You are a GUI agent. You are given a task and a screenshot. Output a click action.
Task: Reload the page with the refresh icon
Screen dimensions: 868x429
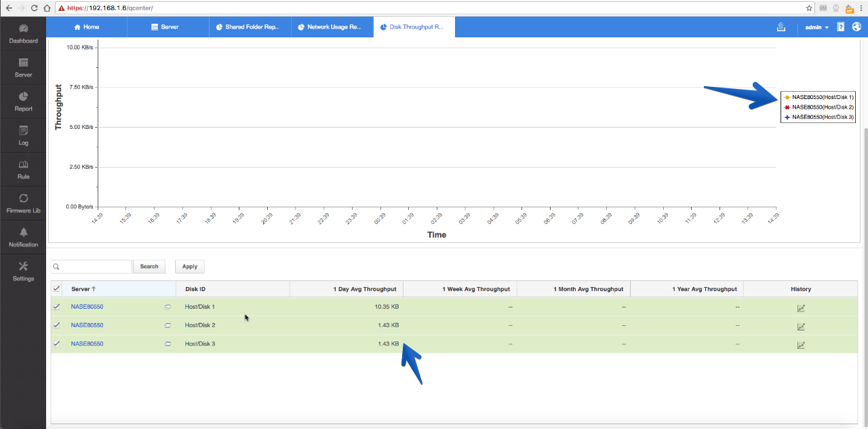click(35, 8)
